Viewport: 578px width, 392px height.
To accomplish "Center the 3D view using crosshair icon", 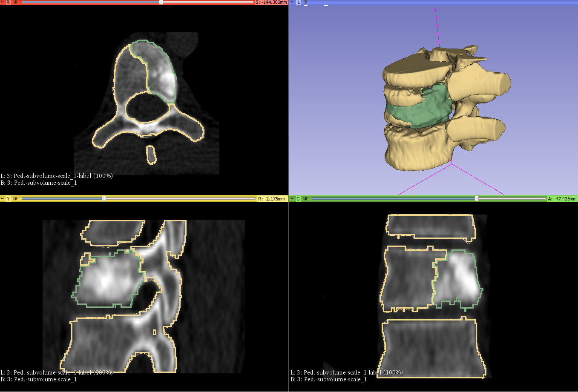I will (305, 3).
